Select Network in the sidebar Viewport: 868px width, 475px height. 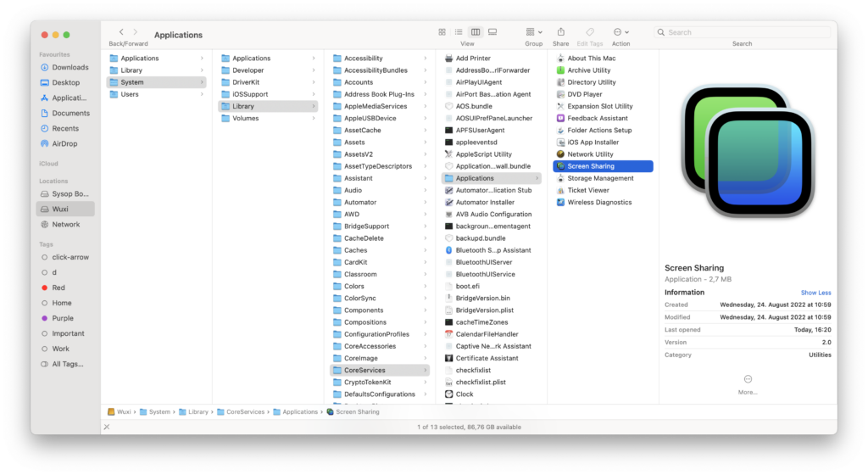65,224
